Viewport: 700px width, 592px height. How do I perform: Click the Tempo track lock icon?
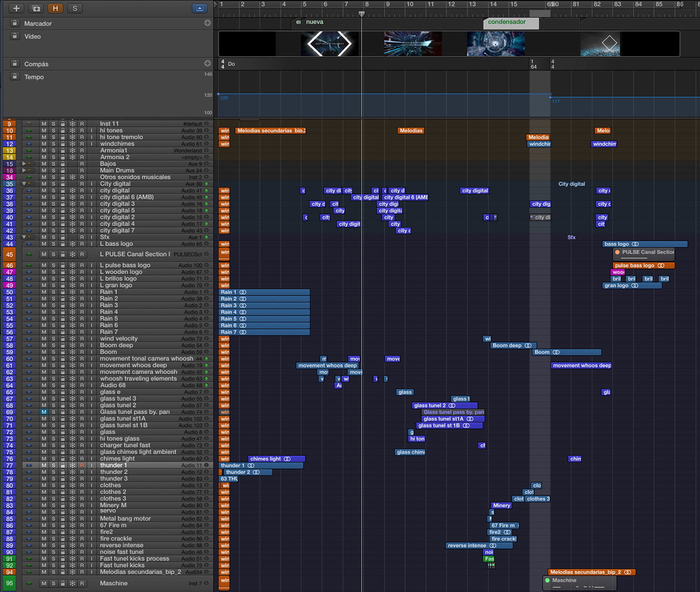[x=15, y=76]
